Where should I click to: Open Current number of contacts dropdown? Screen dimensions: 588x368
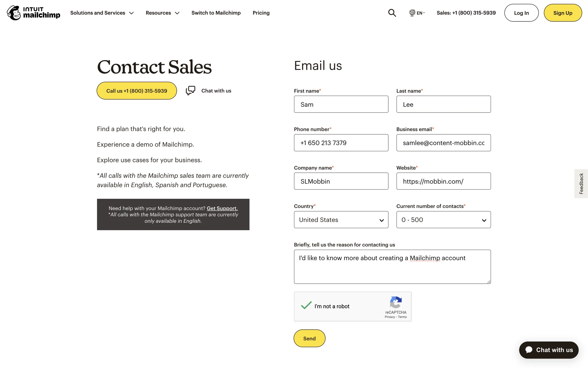443,220
